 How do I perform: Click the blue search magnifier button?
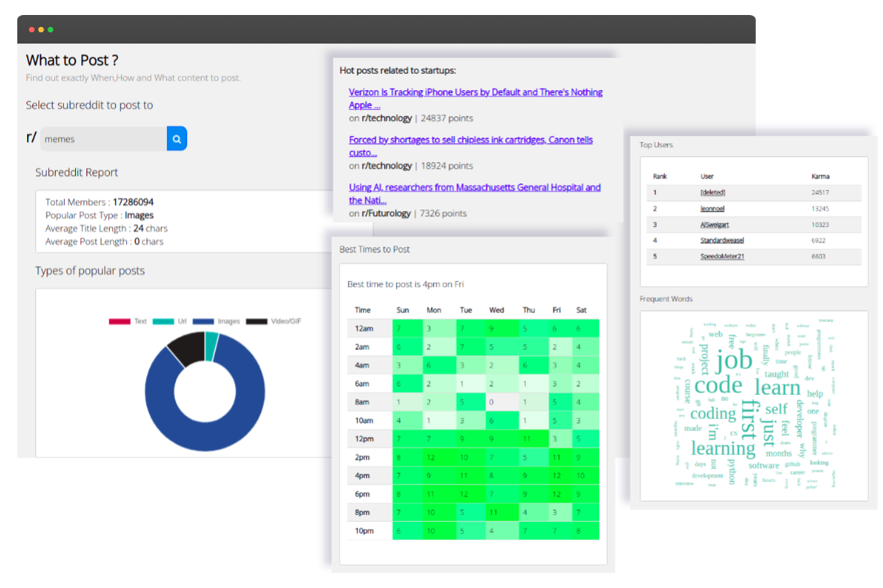pos(177,139)
